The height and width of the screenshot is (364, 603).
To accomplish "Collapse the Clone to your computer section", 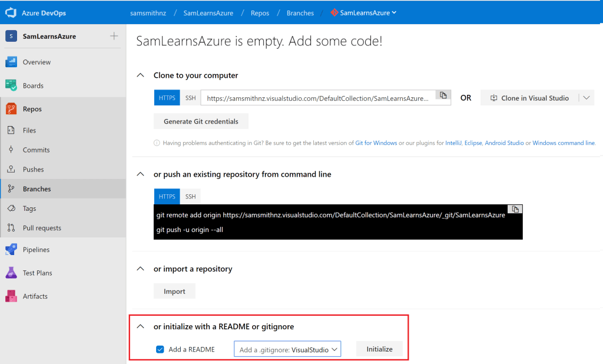I will [140, 75].
